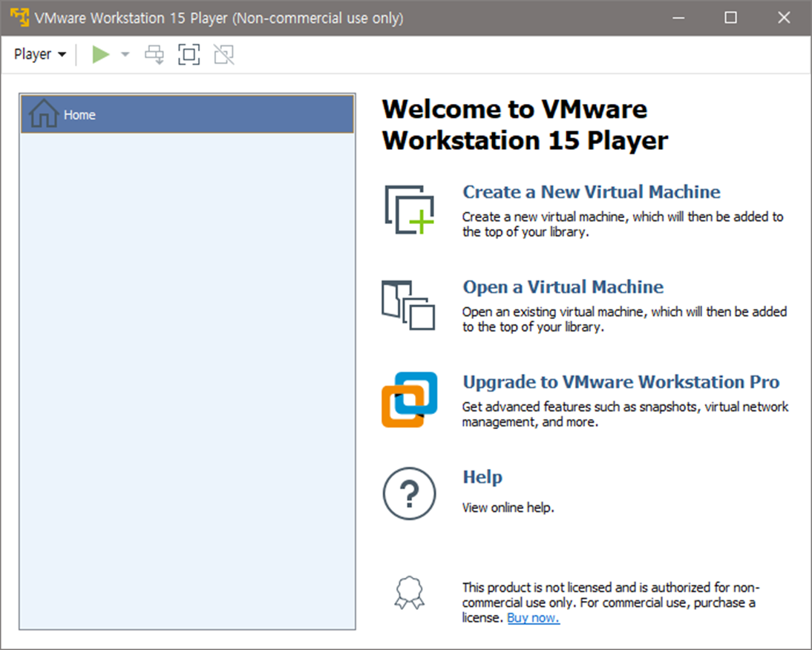Click the orange and blue Workstation Pro icon
The height and width of the screenshot is (650, 812).
pos(409,399)
